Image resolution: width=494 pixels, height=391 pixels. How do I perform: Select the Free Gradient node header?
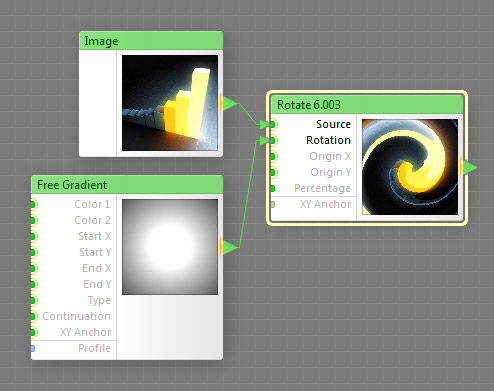point(127,185)
